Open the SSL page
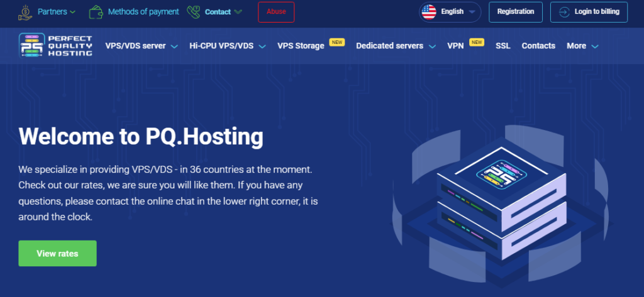Screen dimensions: 644x297 pos(502,46)
